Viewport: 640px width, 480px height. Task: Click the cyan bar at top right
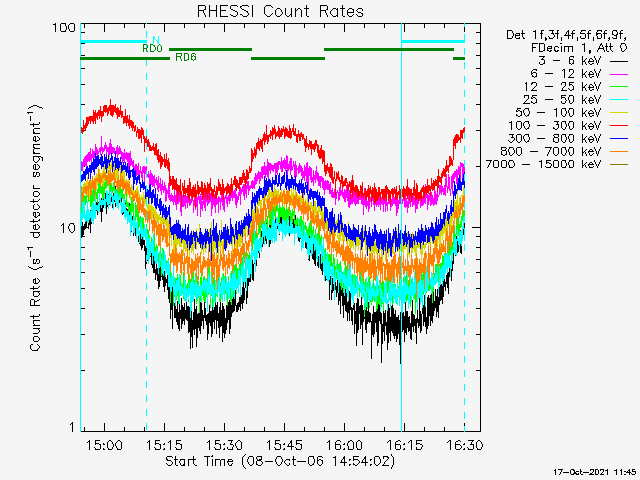[433, 42]
